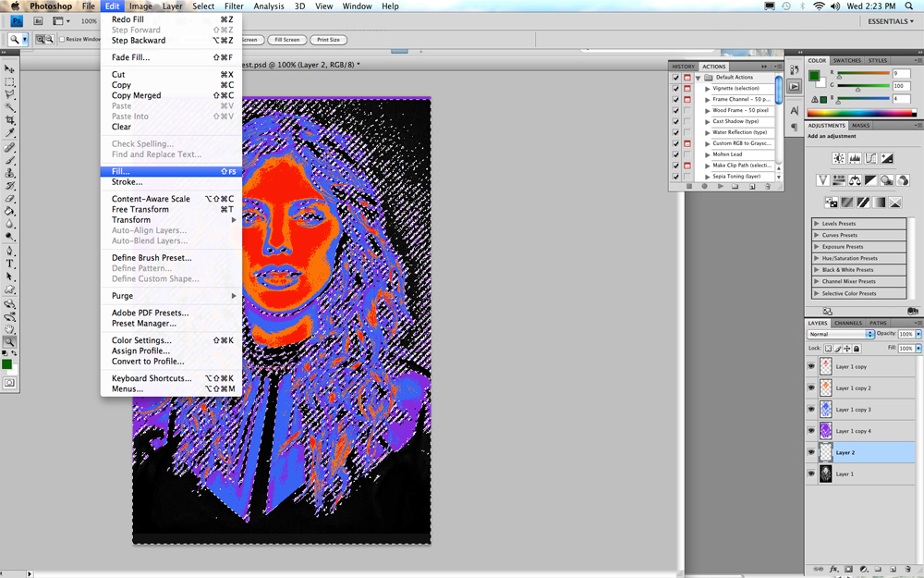Toggle Resize Windows checkbox in options bar
Image resolution: width=924 pixels, height=578 pixels.
62,40
